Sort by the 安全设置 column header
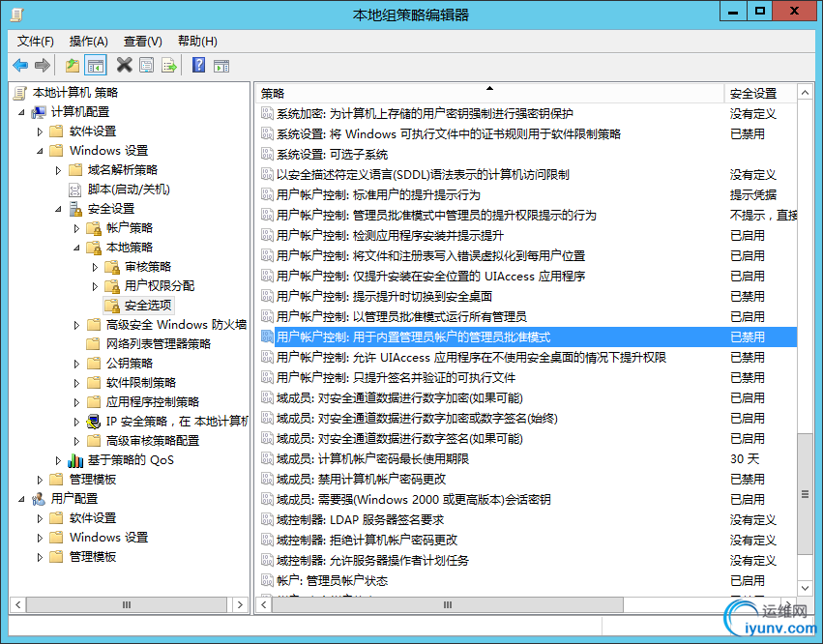Viewport: 823px width, 644px height. [760, 94]
